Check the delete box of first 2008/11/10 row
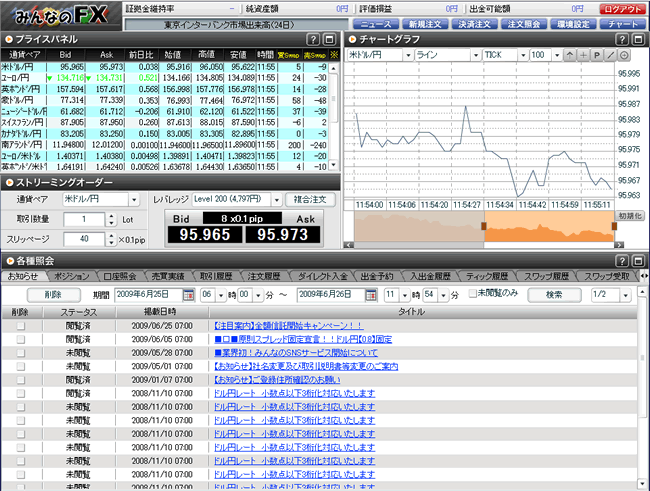Image resolution: width=650 pixels, height=491 pixels. click(20, 394)
